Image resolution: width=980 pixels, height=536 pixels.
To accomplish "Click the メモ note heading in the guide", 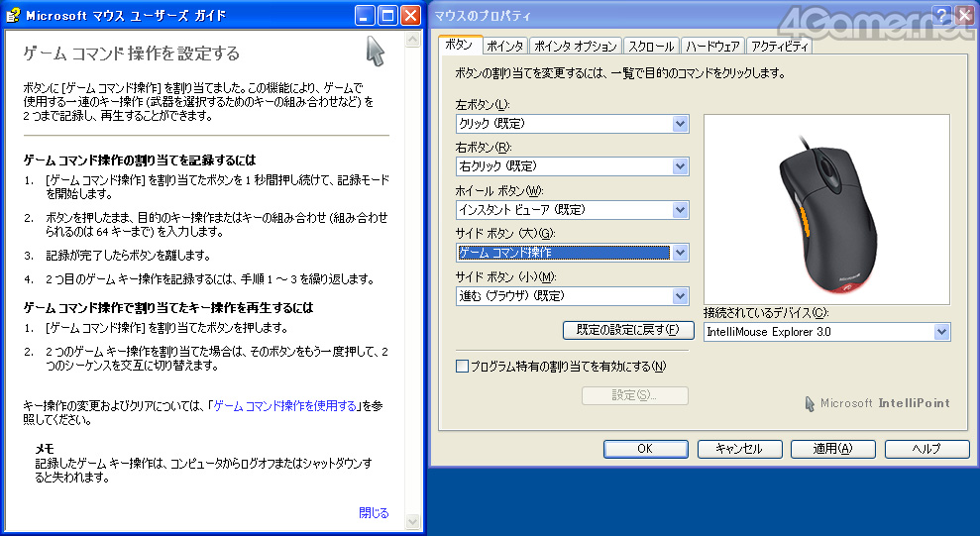I will click(x=45, y=449).
